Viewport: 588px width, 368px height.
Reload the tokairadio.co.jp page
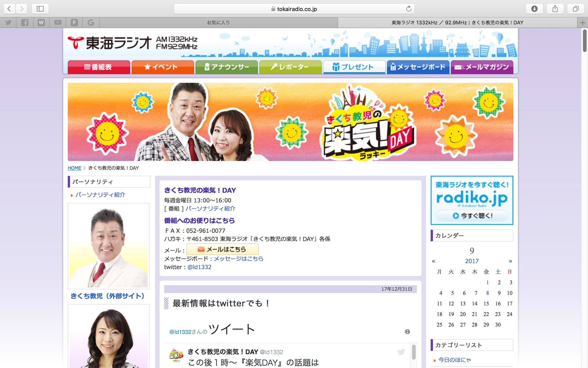(409, 9)
